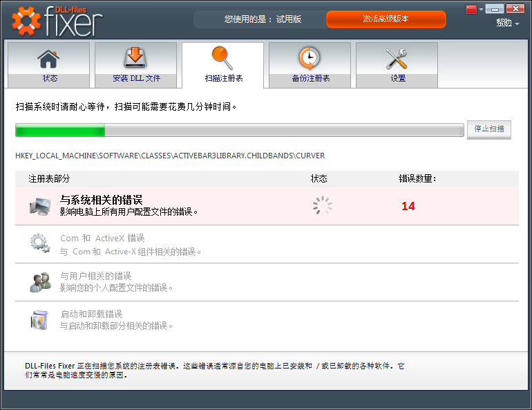Close the DLL-files Fixer window
Viewport: 532px width, 410px height.
[515, 9]
